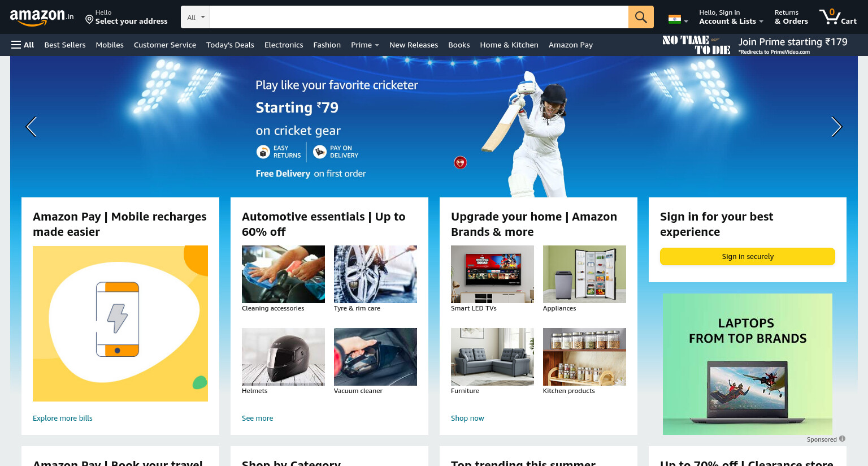The width and height of the screenshot is (868, 466).
Task: Click the orange search magnifier button
Action: pos(641,17)
